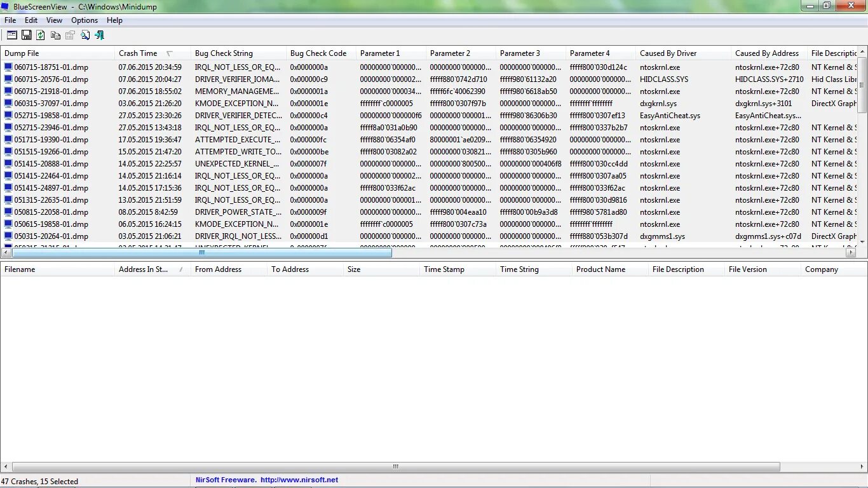Sort by Crash Time column header
Screen dimensions: 868x488
click(153, 53)
